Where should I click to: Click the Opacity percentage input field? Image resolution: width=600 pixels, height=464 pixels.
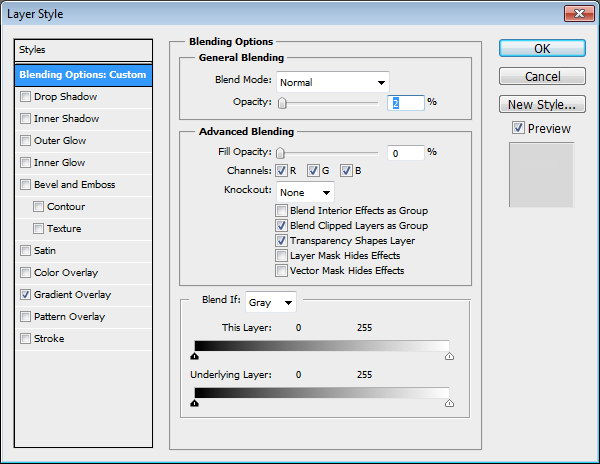pos(405,102)
